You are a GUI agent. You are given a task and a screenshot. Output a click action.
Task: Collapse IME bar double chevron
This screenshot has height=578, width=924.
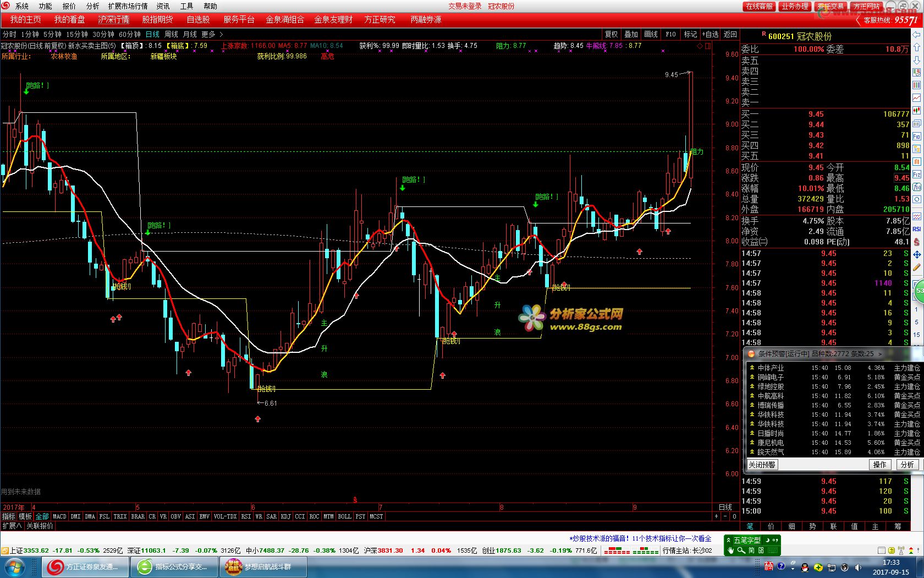click(728, 540)
